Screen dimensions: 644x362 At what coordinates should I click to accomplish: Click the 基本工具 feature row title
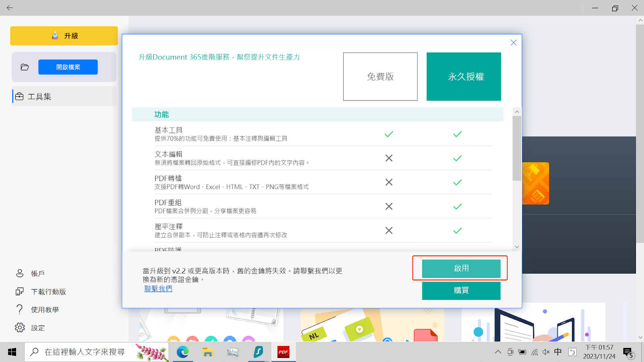(169, 130)
